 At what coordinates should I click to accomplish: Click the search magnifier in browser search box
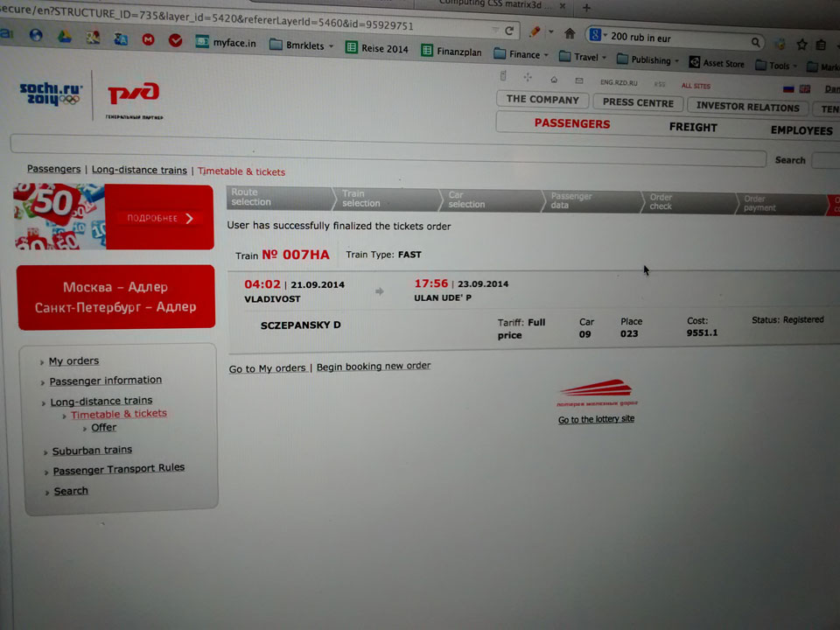pyautogui.click(x=756, y=41)
